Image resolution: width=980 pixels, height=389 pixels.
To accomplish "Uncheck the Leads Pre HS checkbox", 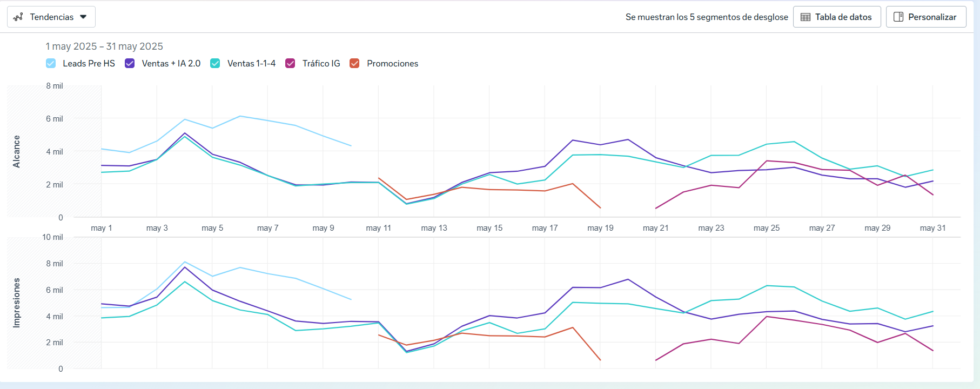I will [x=51, y=63].
